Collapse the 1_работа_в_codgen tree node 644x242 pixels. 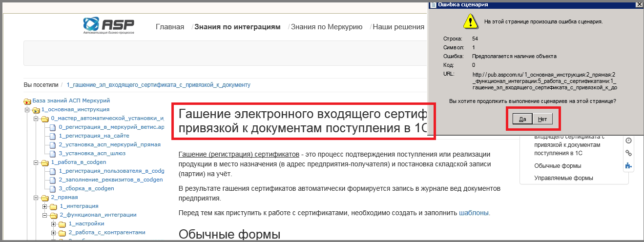pyautogui.click(x=36, y=162)
